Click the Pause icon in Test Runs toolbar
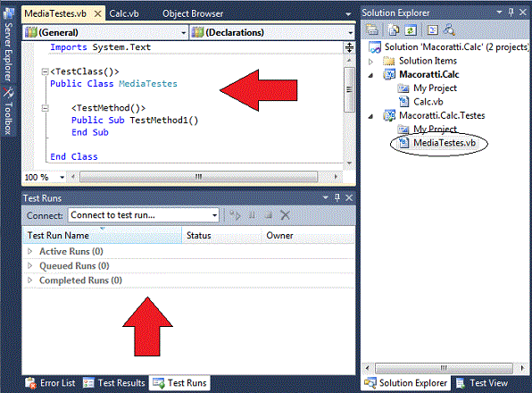 [x=252, y=215]
